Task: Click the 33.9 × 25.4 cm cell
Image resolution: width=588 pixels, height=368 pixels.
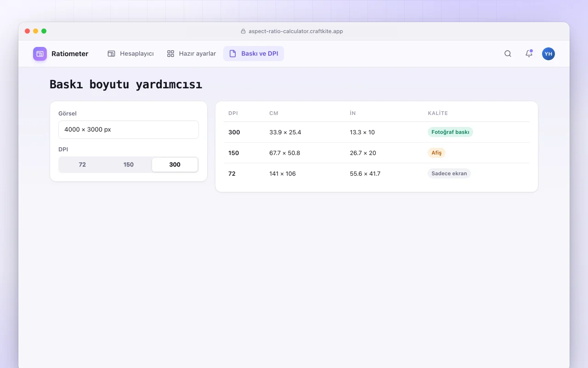Action: pyautogui.click(x=285, y=132)
